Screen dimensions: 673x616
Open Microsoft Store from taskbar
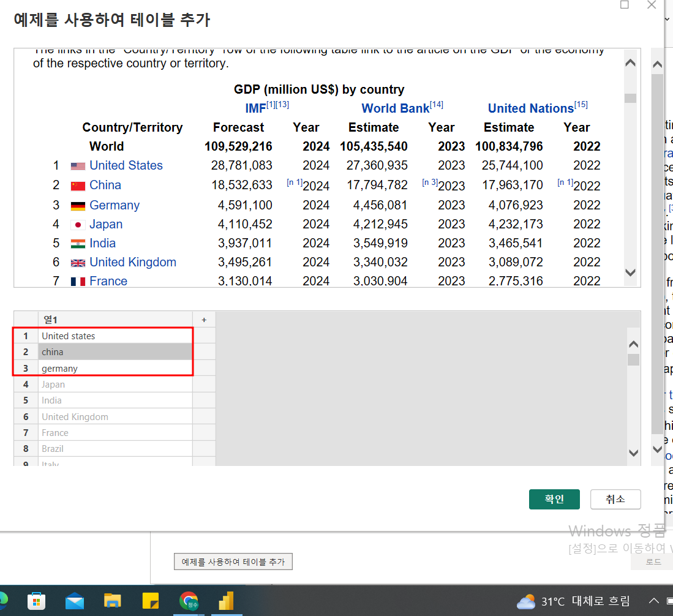[37, 601]
